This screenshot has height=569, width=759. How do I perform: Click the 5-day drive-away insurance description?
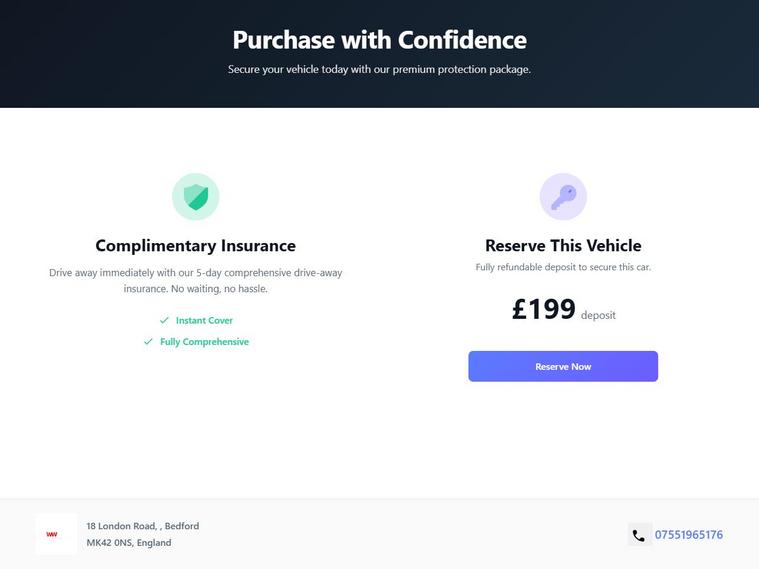click(x=195, y=280)
